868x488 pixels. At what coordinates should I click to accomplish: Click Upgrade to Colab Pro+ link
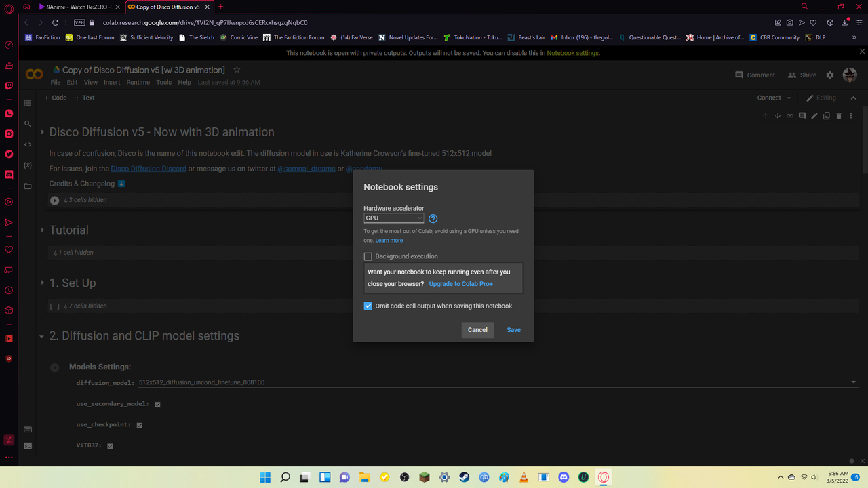[x=461, y=284]
